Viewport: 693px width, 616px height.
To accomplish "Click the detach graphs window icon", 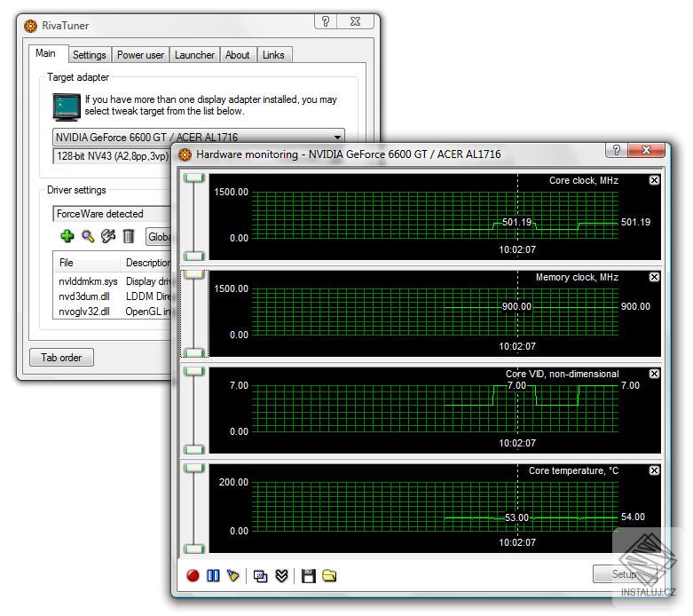I will pyautogui.click(x=260, y=576).
